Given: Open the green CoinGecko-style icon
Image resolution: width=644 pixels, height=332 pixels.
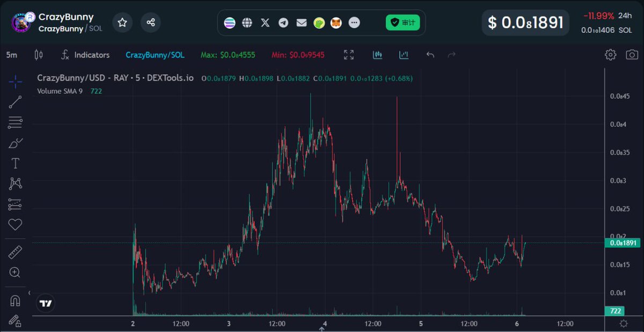Looking at the screenshot, I should (319, 23).
